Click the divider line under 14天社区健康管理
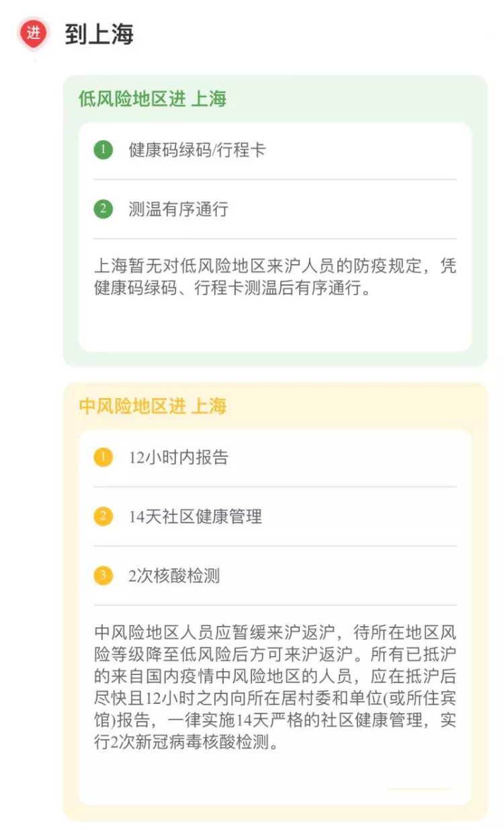 (x=274, y=546)
